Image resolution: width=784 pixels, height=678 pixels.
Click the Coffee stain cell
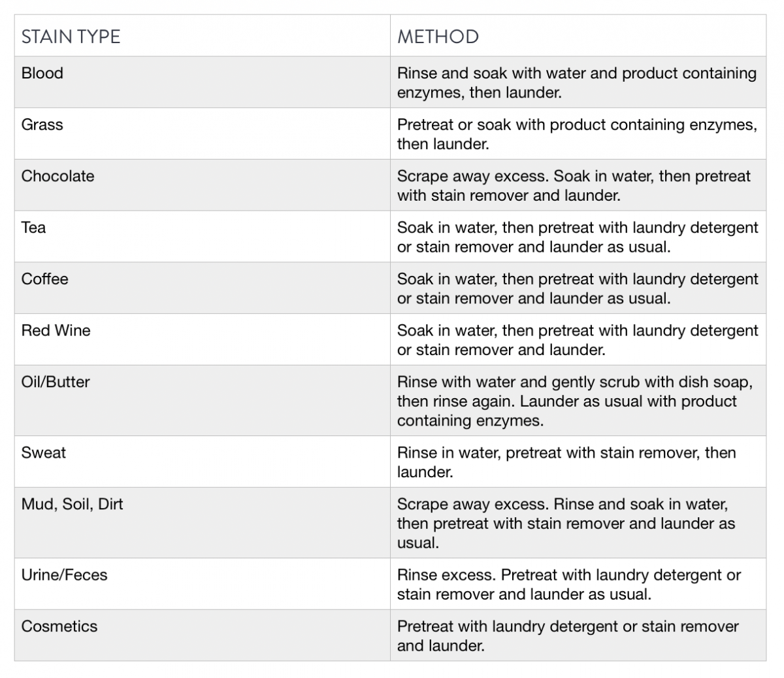click(x=44, y=279)
